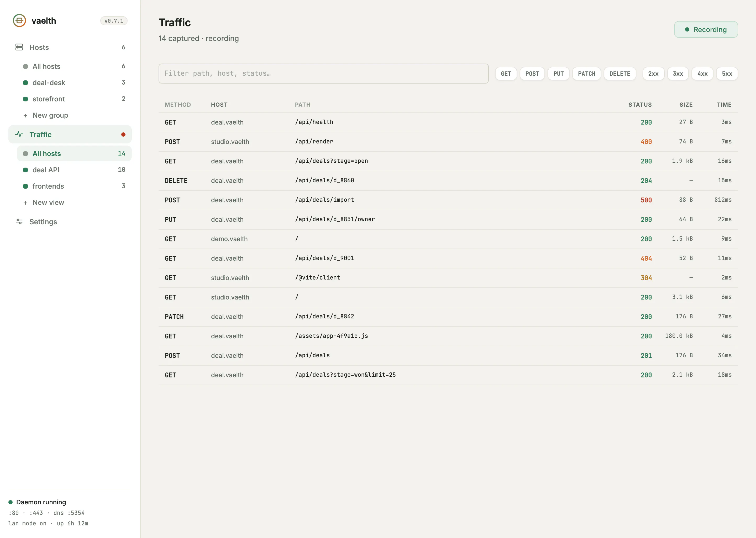Click the red recording dot beside Traffic
This screenshot has height=538, width=756.
coord(123,134)
